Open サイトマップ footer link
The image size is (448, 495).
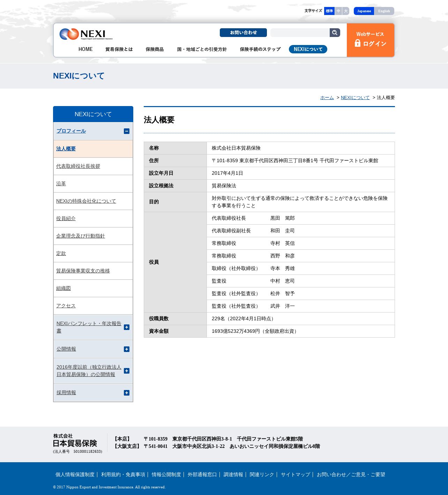[296, 474]
